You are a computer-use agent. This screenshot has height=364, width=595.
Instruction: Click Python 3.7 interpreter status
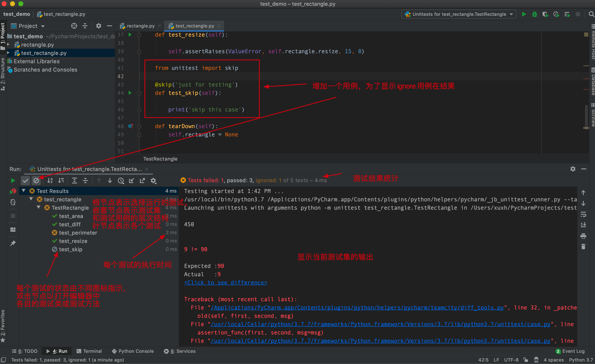[x=581, y=360]
